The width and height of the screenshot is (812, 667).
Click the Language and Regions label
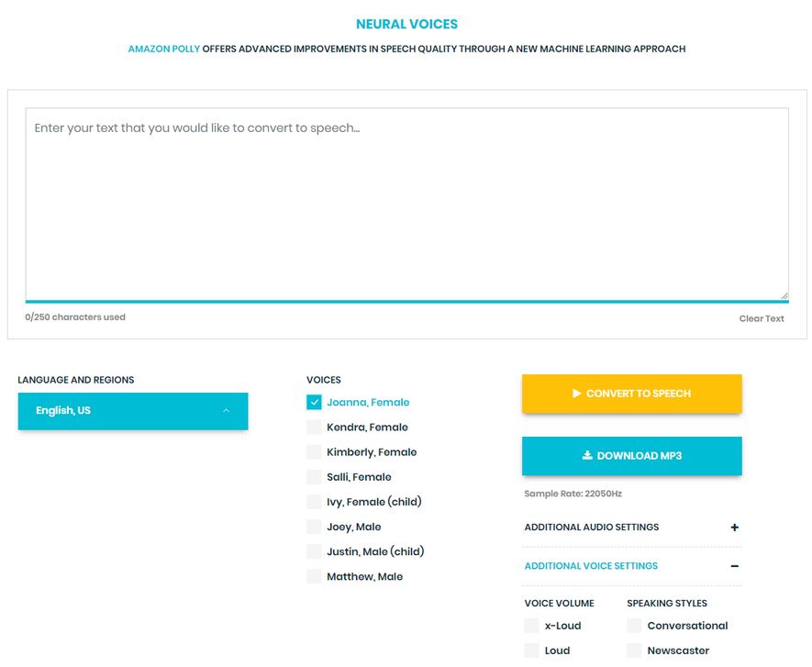[x=75, y=380]
